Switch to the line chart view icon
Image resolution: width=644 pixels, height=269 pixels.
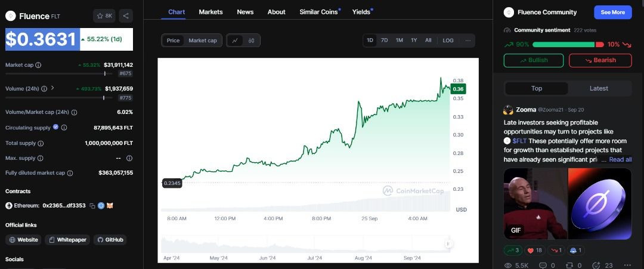pos(235,41)
